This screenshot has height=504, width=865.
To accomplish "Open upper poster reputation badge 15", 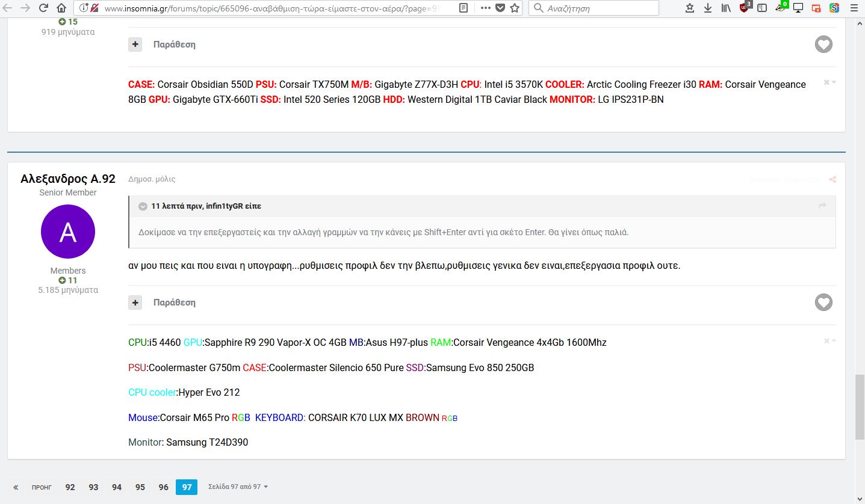I will [x=68, y=22].
